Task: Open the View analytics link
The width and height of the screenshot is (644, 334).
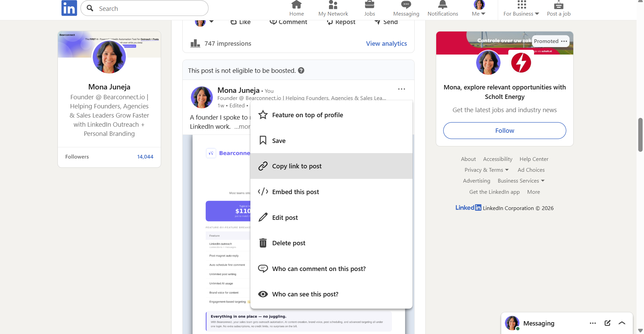Action: [x=386, y=44]
